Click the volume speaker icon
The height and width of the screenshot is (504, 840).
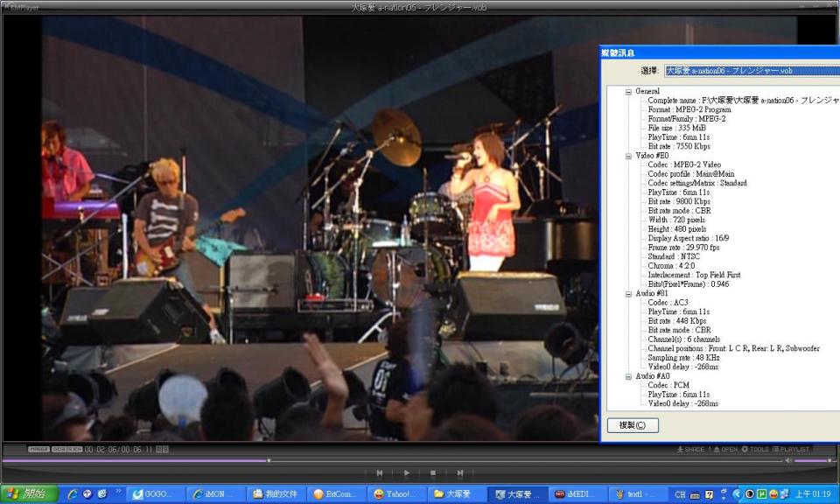pyautogui.click(x=788, y=460)
